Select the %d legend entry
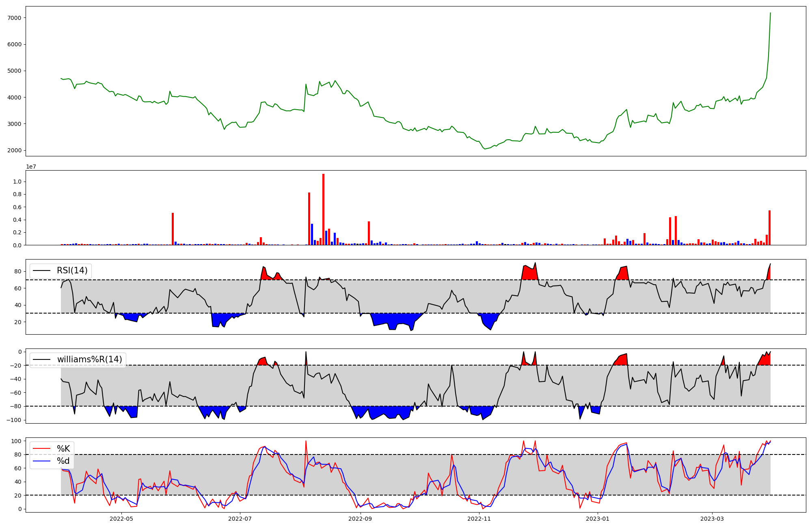The height and width of the screenshot is (528, 812). pos(63,461)
